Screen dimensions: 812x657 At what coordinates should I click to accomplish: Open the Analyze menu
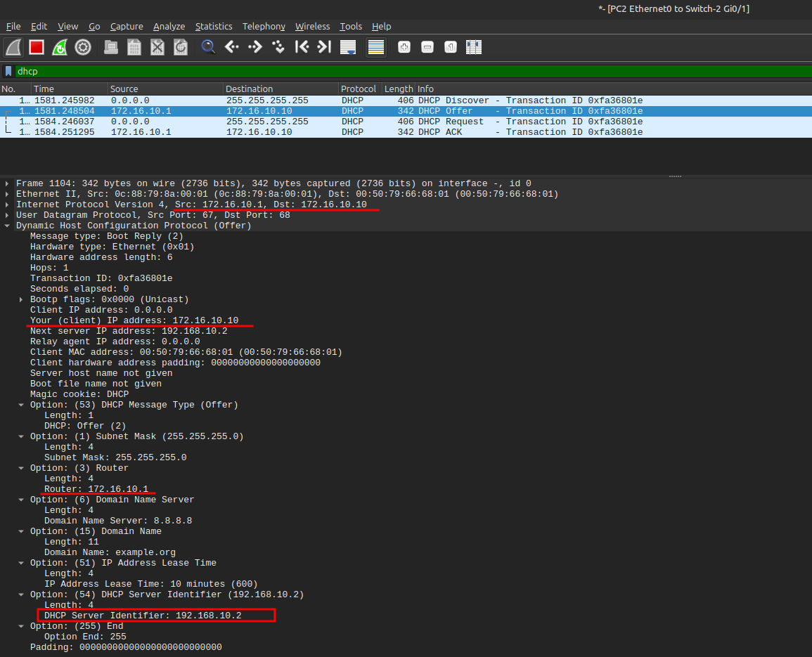coord(169,26)
